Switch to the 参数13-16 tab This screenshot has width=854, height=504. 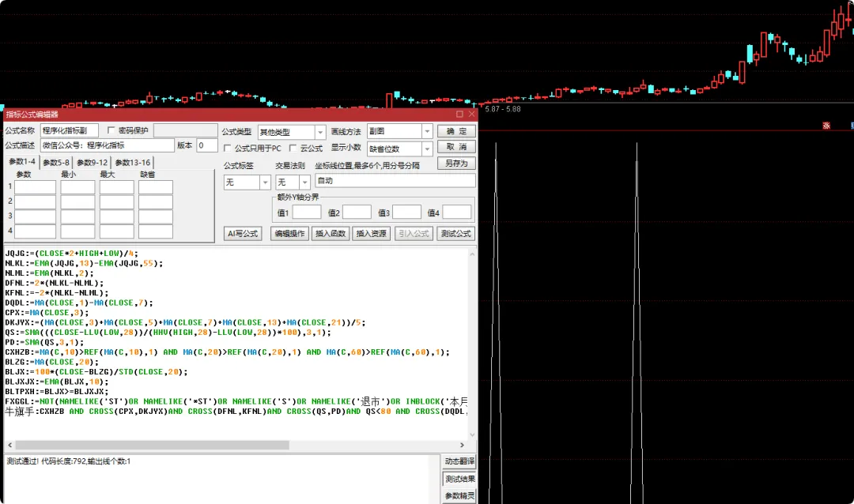pos(132,162)
